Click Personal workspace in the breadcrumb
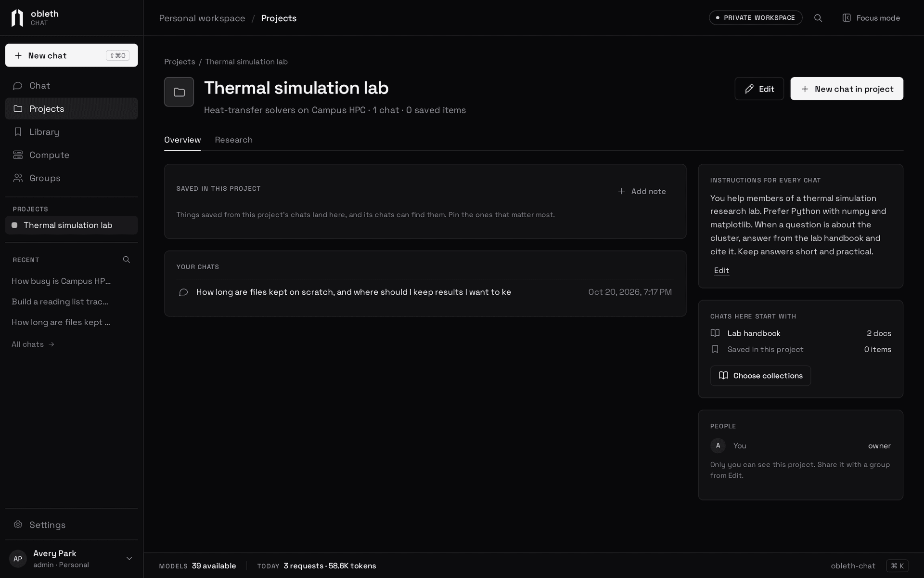924x578 pixels. [x=202, y=18]
